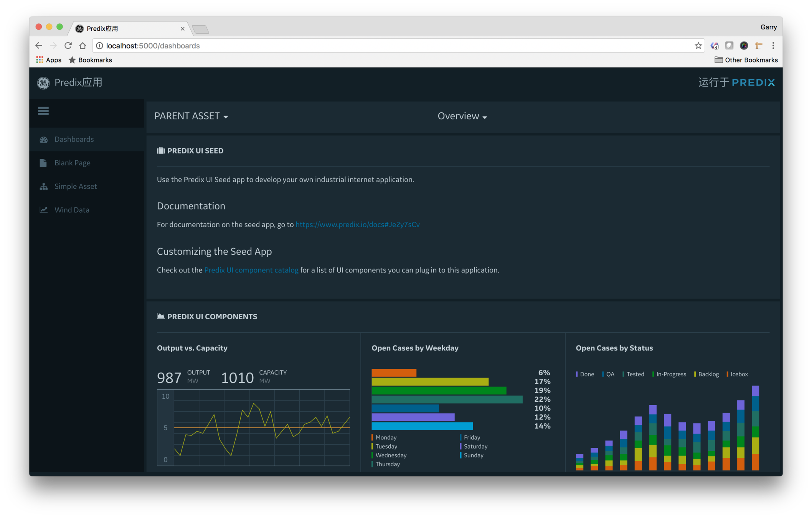Viewport: 812px width, 518px height.
Task: Toggle Icebox series in status legend
Action: click(738, 374)
